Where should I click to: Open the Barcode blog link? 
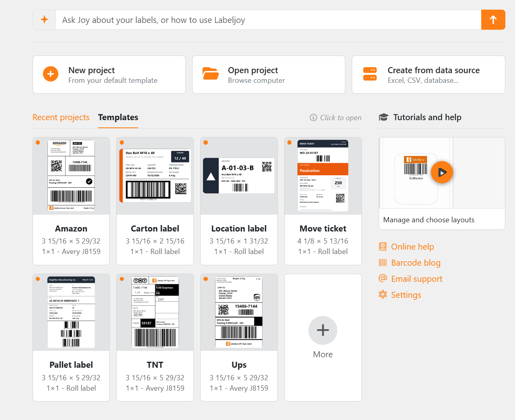[416, 263]
